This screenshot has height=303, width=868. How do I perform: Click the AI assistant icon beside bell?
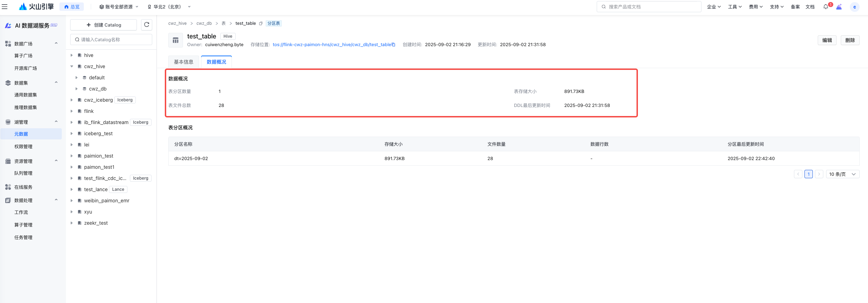[x=839, y=7]
